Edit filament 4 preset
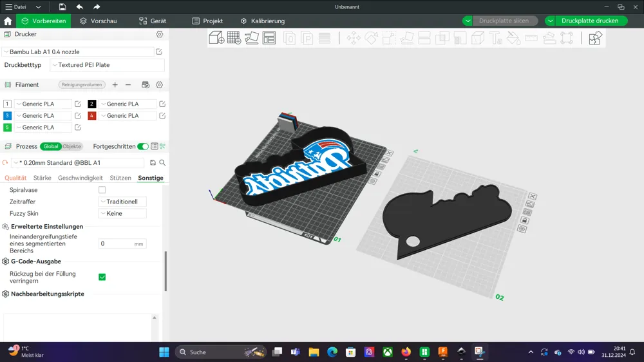Image resolution: width=644 pixels, height=362 pixels. (x=162, y=116)
